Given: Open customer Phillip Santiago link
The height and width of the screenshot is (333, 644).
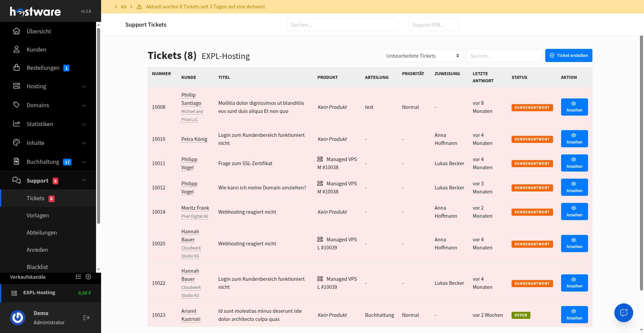Looking at the screenshot, I should pos(191,99).
